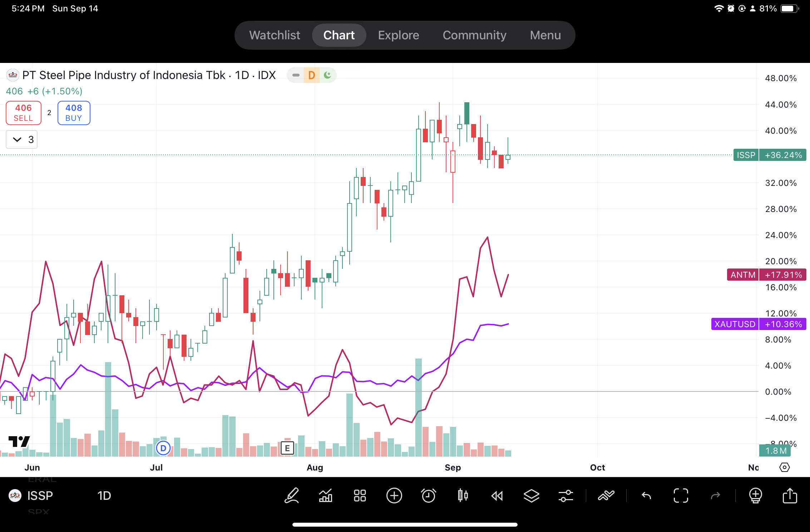Tap the Oct date axis label
The image size is (810, 532).
[597, 468]
